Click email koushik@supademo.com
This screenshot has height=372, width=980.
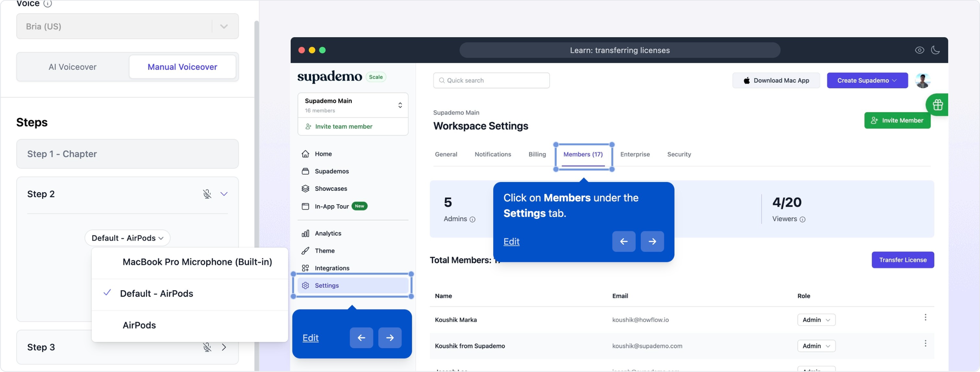click(x=647, y=346)
